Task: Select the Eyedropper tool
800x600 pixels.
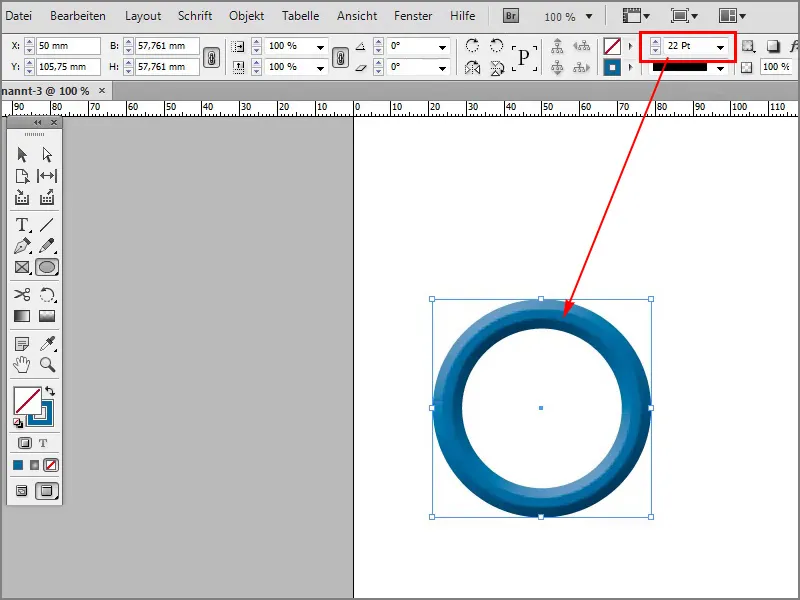Action: 47,344
